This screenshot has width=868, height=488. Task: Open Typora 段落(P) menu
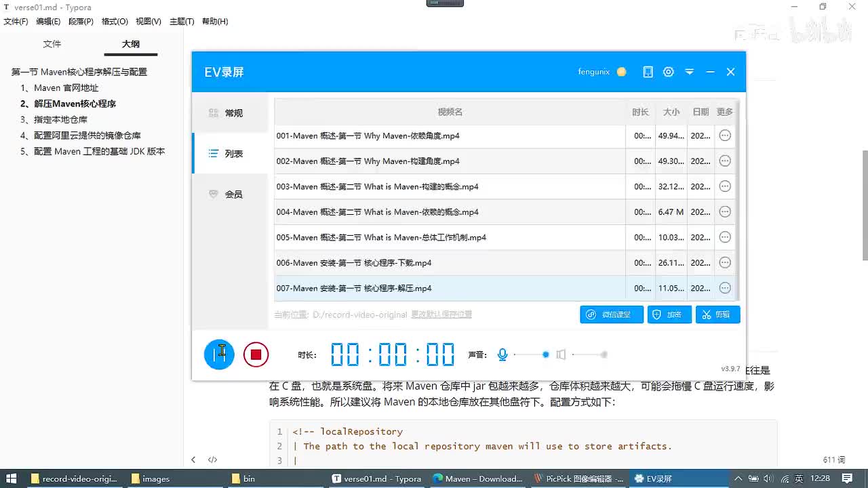pos(81,22)
